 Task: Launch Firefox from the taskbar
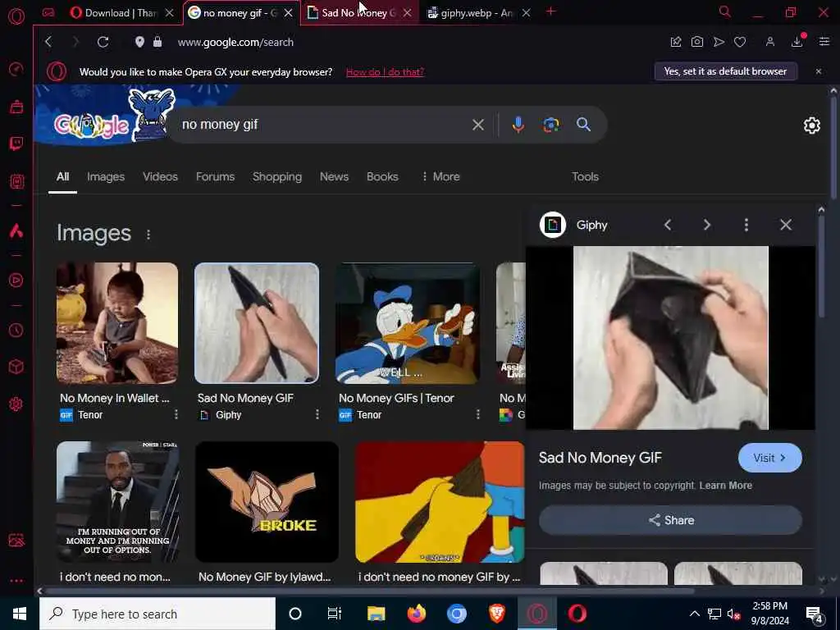pos(416,614)
